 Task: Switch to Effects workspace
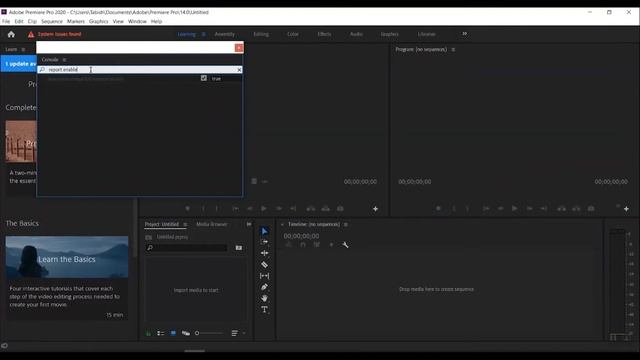point(324,34)
